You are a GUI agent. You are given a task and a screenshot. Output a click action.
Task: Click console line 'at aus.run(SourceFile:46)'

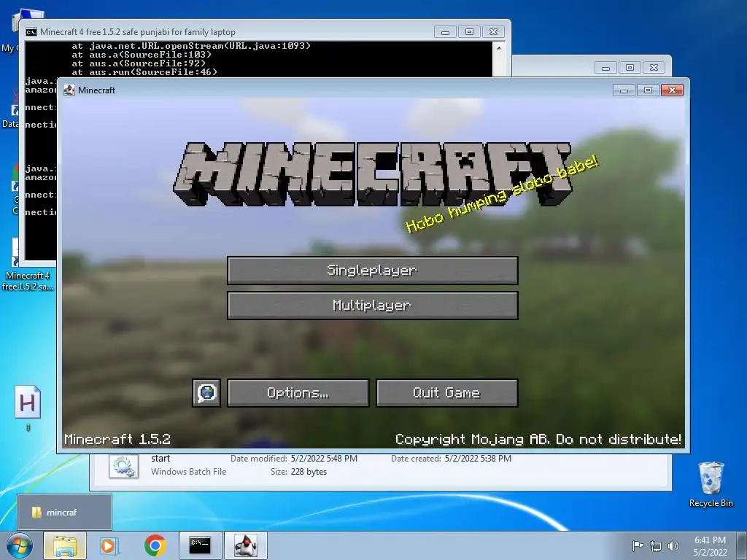pos(144,72)
